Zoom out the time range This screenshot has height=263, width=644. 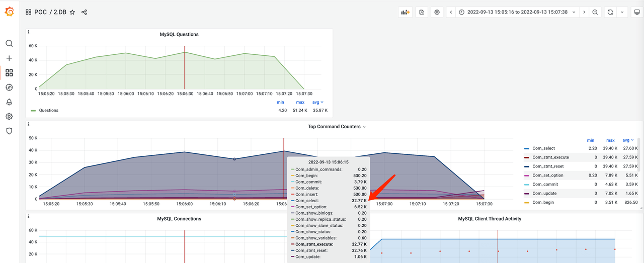coord(595,12)
